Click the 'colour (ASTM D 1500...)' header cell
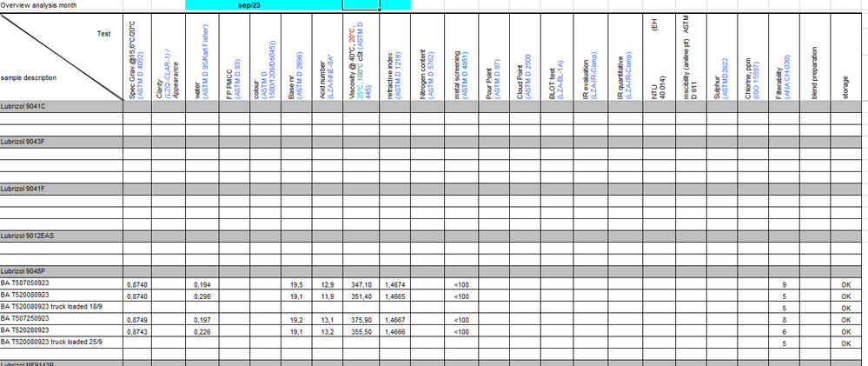Screen dimensions: 868x366 (265, 57)
